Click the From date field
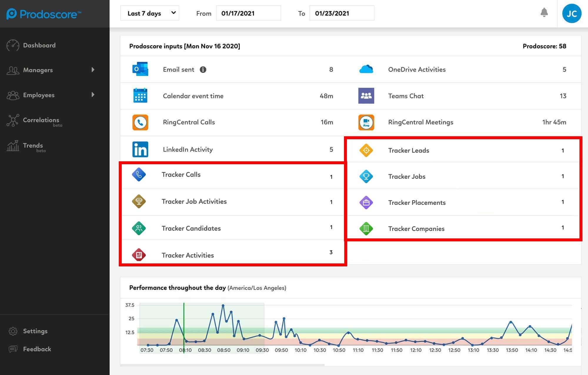588x375 pixels. [248, 13]
